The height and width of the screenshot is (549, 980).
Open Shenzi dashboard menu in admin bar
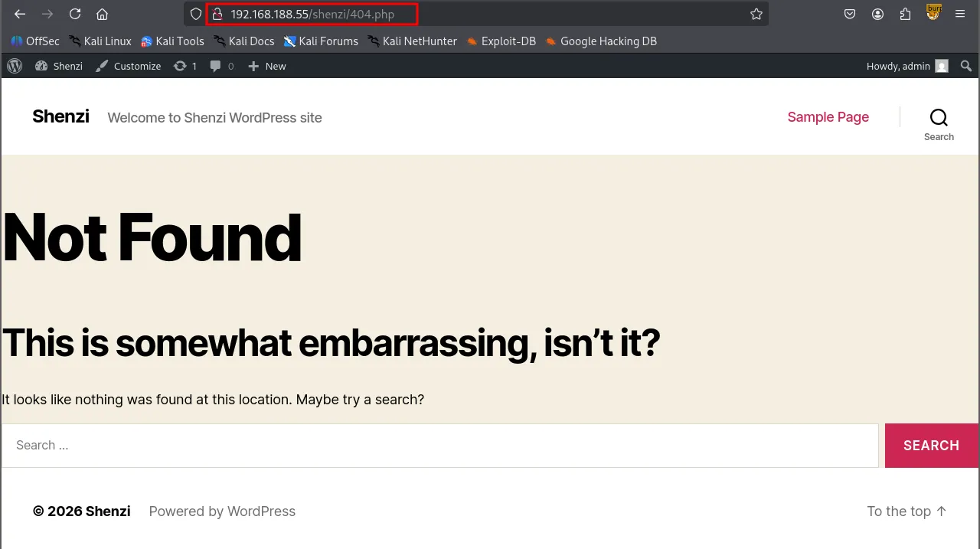point(59,66)
